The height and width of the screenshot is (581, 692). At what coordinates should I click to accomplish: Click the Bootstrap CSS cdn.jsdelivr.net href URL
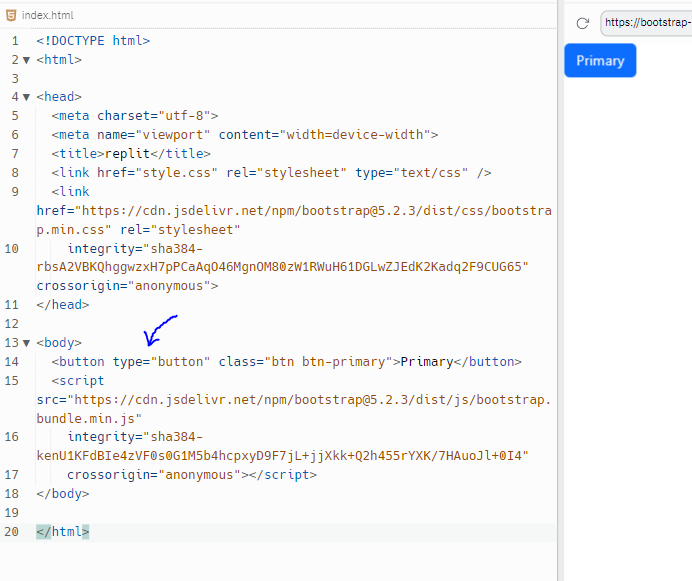(x=294, y=220)
